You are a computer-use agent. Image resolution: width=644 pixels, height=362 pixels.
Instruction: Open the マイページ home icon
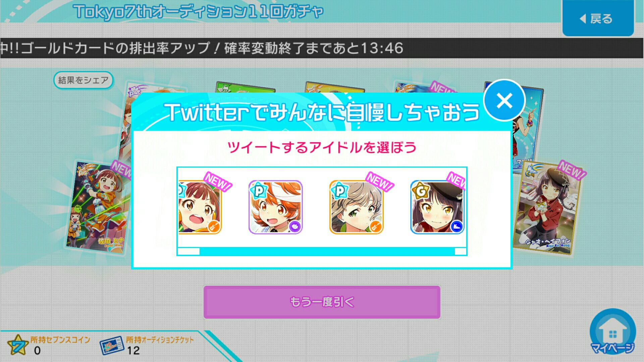click(x=613, y=332)
